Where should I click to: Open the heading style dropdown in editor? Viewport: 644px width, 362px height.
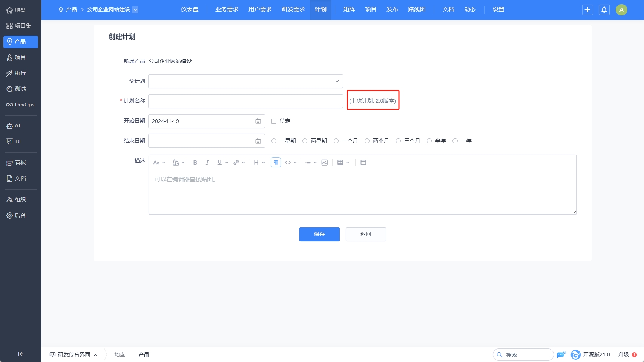click(259, 163)
